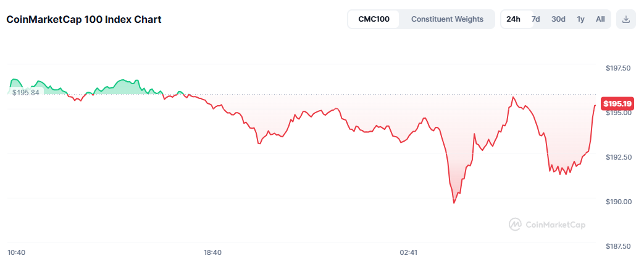The width and height of the screenshot is (644, 266).
Task: Click the 10:40 time axis label
Action: point(16,252)
